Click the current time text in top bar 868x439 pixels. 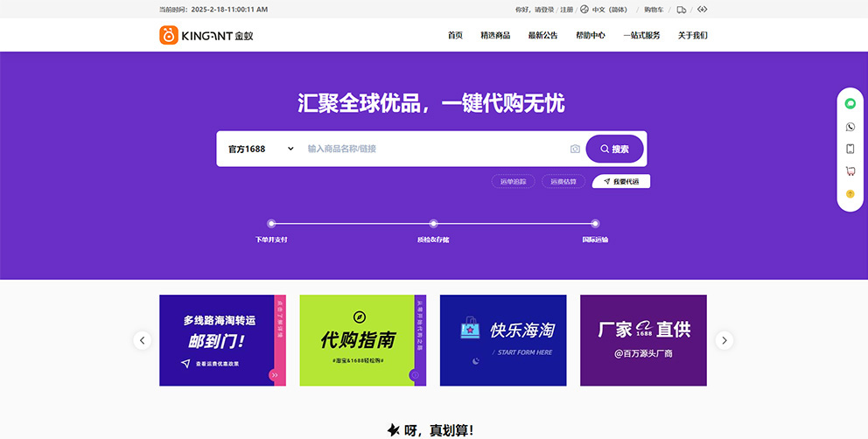pyautogui.click(x=213, y=10)
